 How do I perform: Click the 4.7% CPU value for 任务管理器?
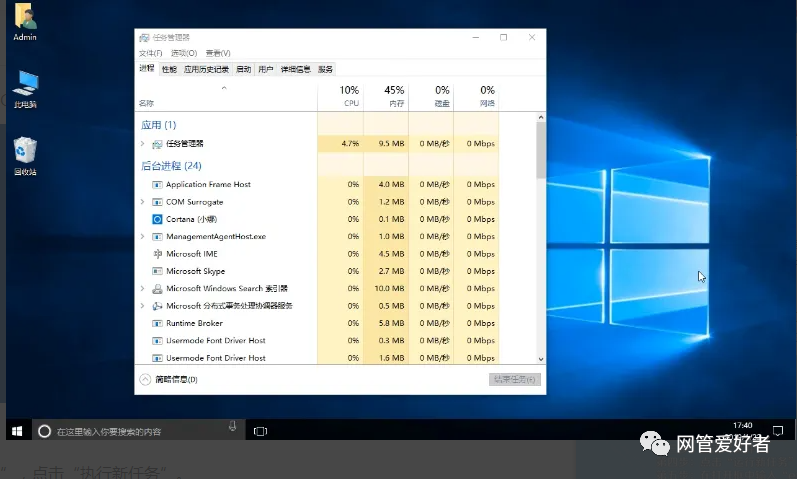pos(350,144)
